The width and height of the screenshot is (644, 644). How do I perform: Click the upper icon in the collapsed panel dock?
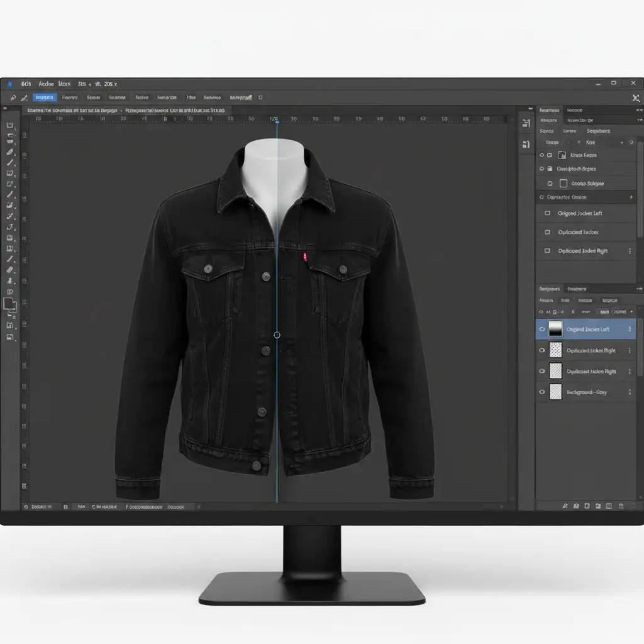tap(526, 124)
